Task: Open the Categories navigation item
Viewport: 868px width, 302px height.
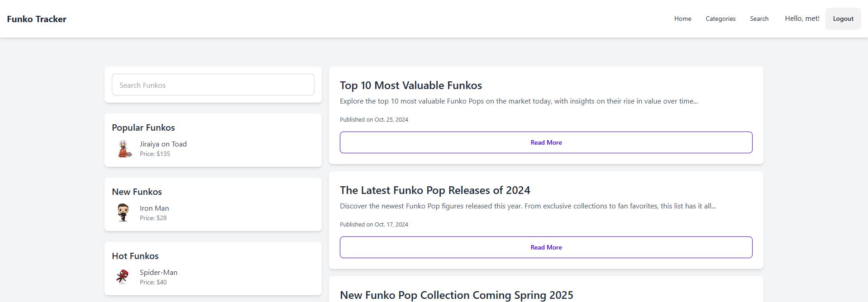Action: pyautogui.click(x=720, y=19)
